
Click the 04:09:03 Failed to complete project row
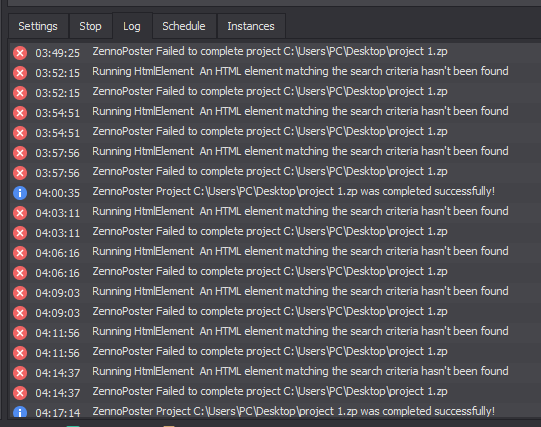[x=275, y=312]
